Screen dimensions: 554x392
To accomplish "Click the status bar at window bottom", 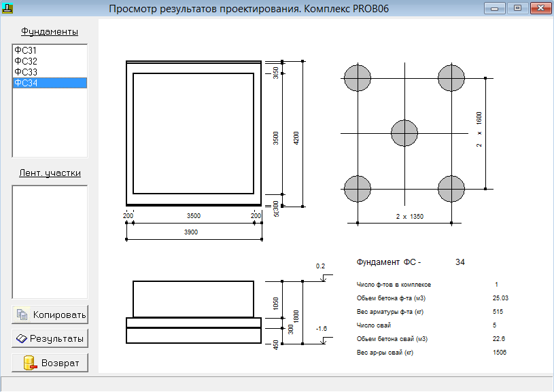I will (x=277, y=384).
